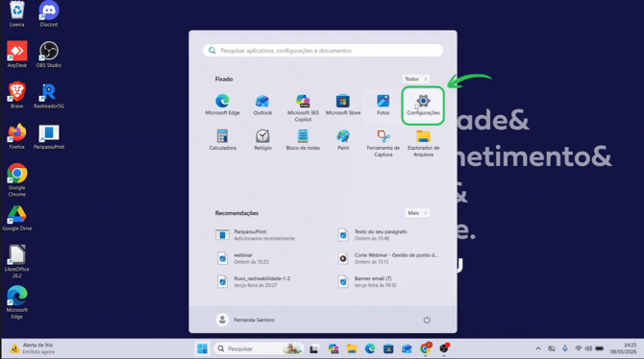Select the Discord desktop shortcut
The image size is (644, 359).
click(x=48, y=14)
